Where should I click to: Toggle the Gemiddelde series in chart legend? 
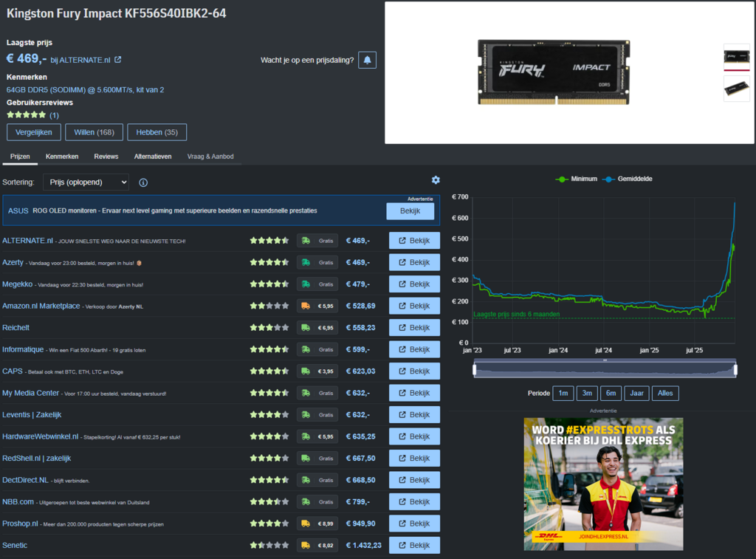pyautogui.click(x=628, y=179)
